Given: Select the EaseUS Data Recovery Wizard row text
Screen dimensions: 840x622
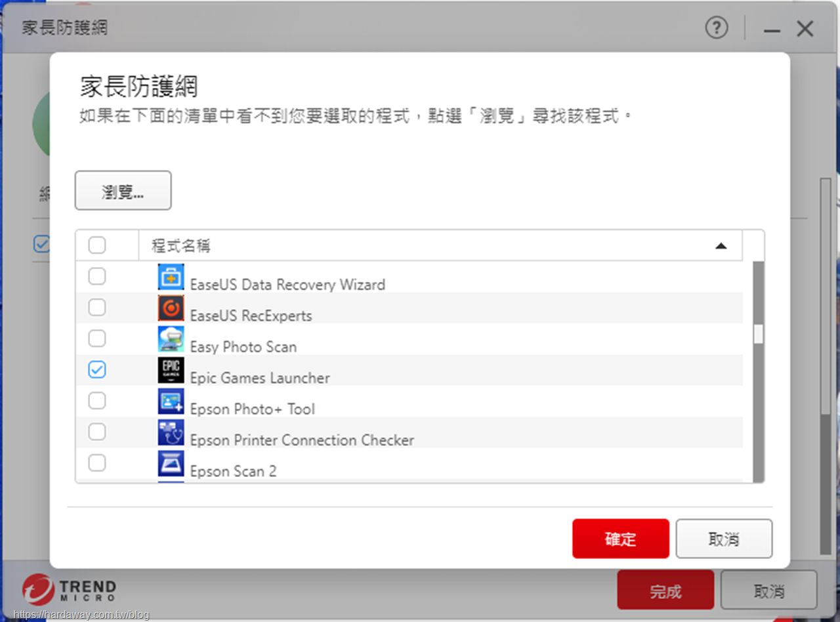Looking at the screenshot, I should coord(287,285).
